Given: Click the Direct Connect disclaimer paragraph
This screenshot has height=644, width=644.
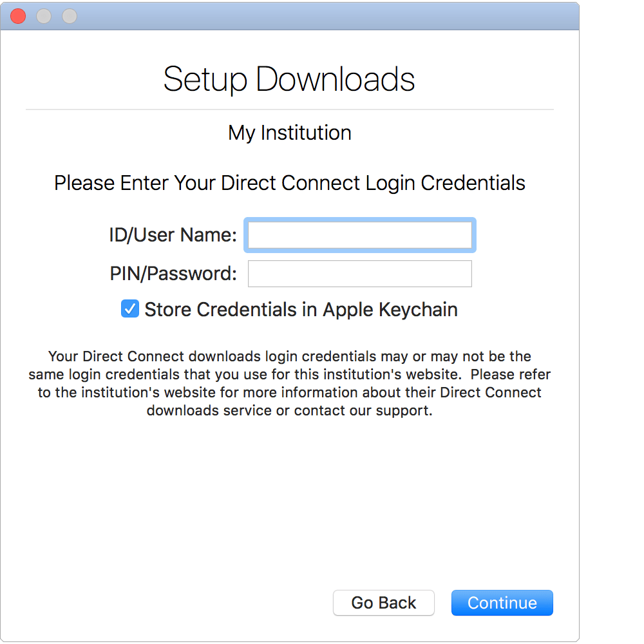Looking at the screenshot, I should pos(289,382).
